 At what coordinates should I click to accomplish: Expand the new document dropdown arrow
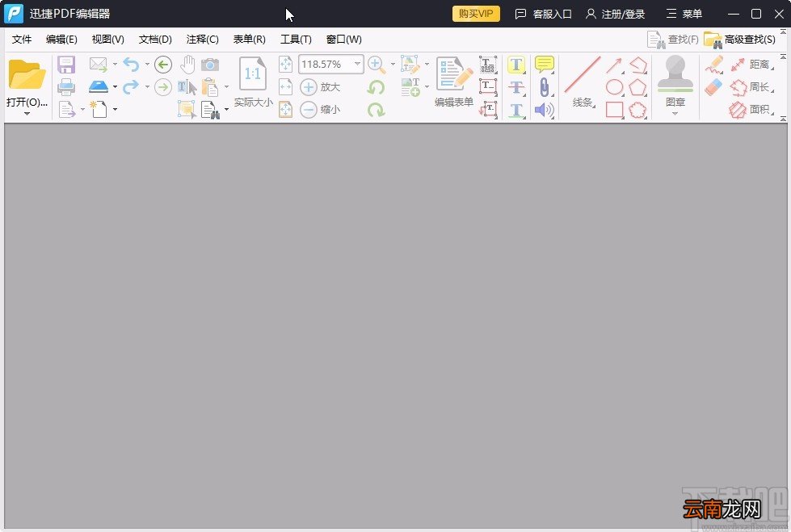(115, 110)
